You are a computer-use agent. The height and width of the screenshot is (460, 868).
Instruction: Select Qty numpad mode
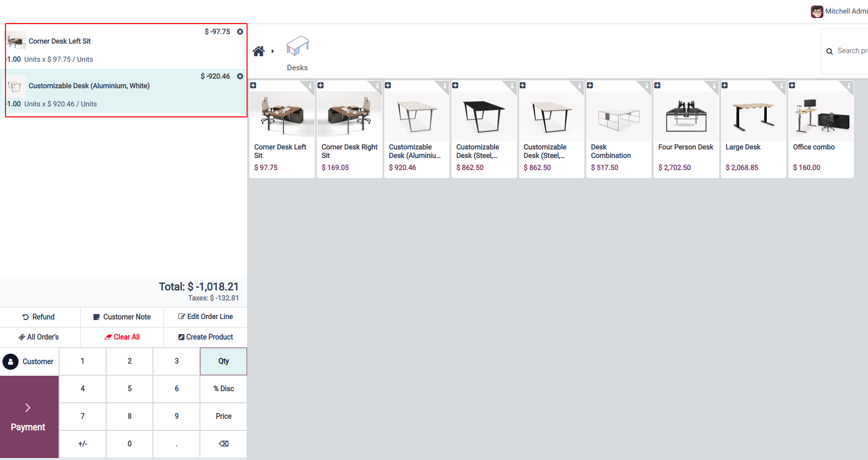coord(224,361)
